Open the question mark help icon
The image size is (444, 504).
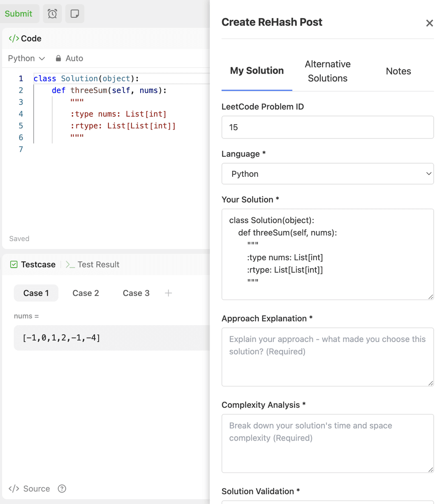[62, 488]
